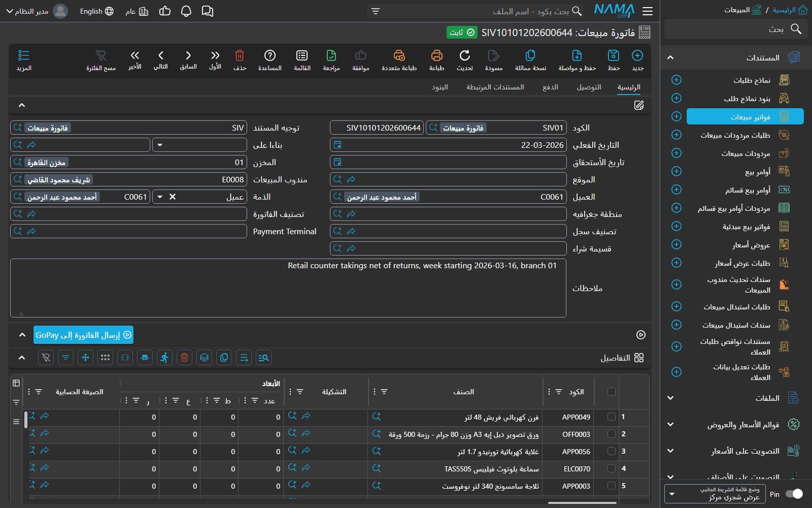Open the sidebar mode dropdown عرض شجري مركز
The height and width of the screenshot is (508, 812).
coord(716,494)
